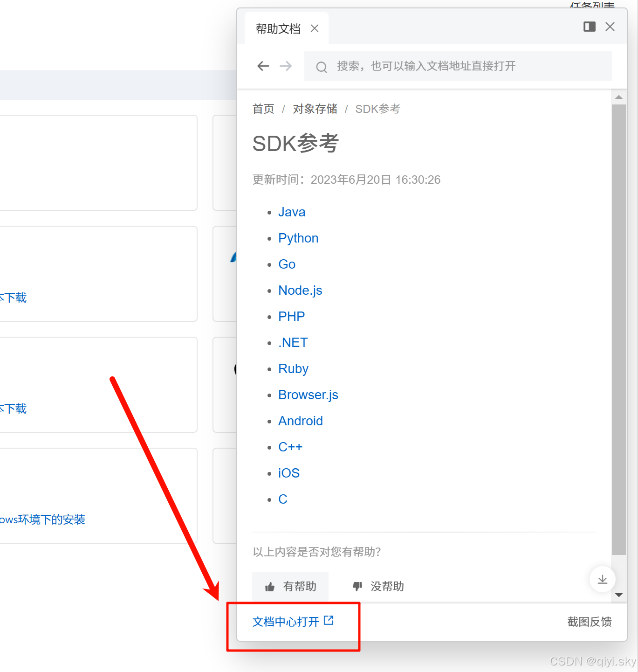Navigate to 首页 in the breadcrumb
The image size is (638, 672).
[x=263, y=109]
